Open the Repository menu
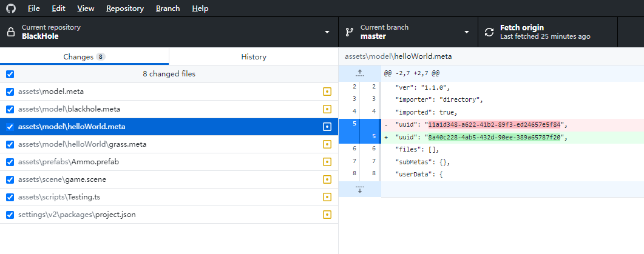 (x=124, y=8)
